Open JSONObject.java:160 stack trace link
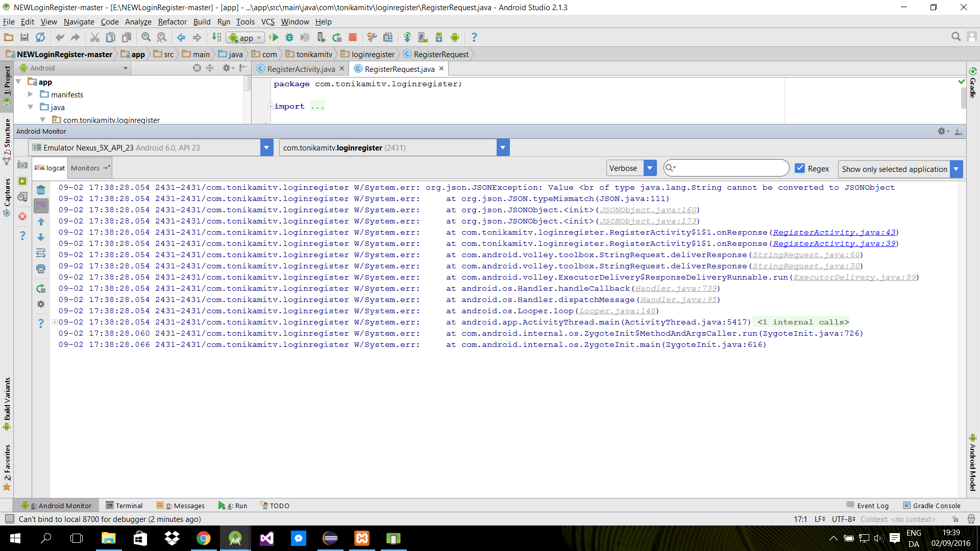Viewport: 980px width, 551px height. pyautogui.click(x=648, y=210)
